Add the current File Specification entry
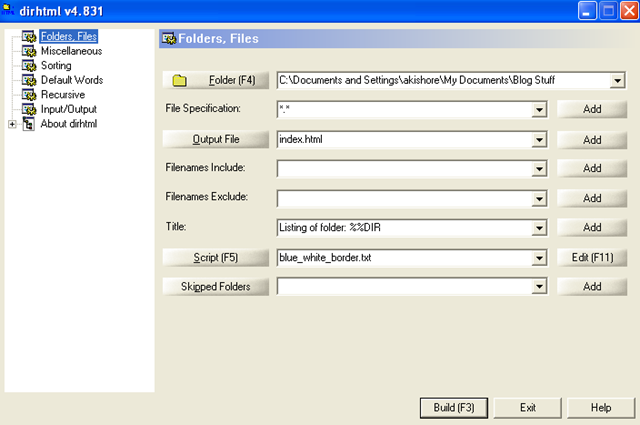The image size is (640, 425). click(x=592, y=109)
